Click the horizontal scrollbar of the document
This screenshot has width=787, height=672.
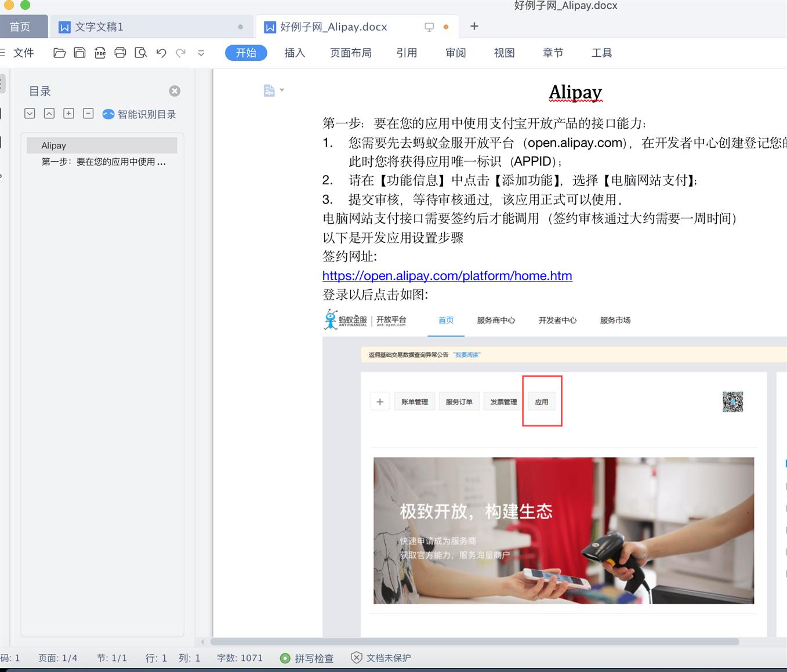coord(474,642)
